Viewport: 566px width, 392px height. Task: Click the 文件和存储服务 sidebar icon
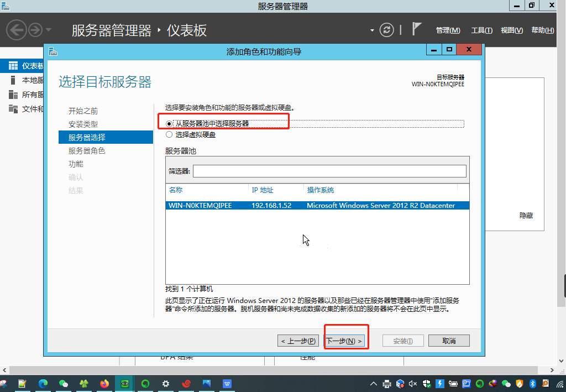pos(13,109)
